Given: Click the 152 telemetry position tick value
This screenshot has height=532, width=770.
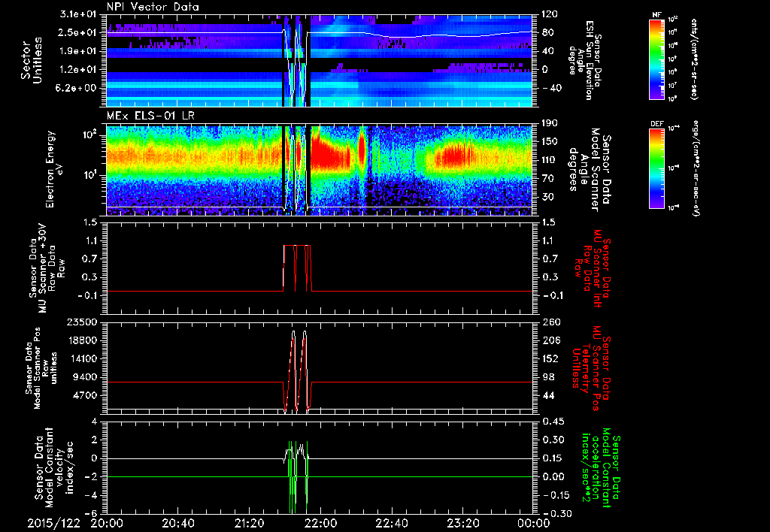Looking at the screenshot, I should (550, 358).
